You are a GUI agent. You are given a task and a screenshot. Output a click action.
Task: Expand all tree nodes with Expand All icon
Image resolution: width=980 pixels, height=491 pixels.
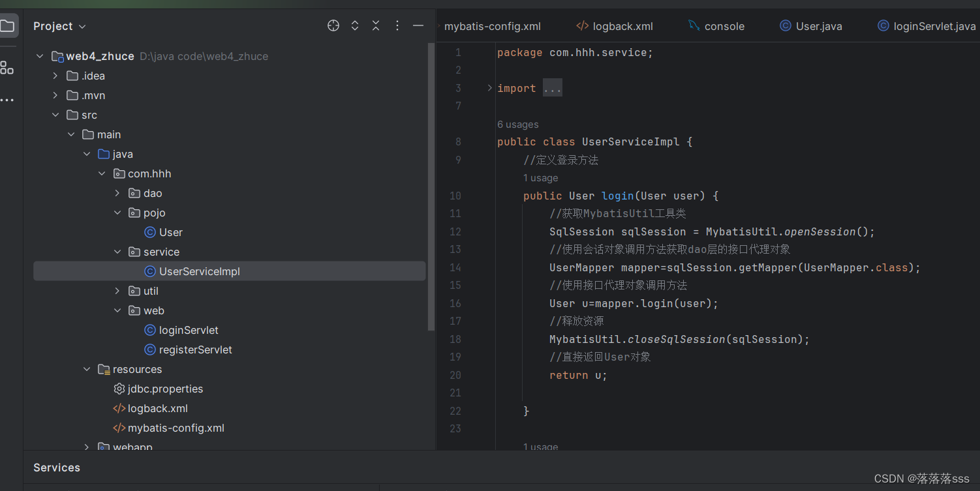click(354, 25)
